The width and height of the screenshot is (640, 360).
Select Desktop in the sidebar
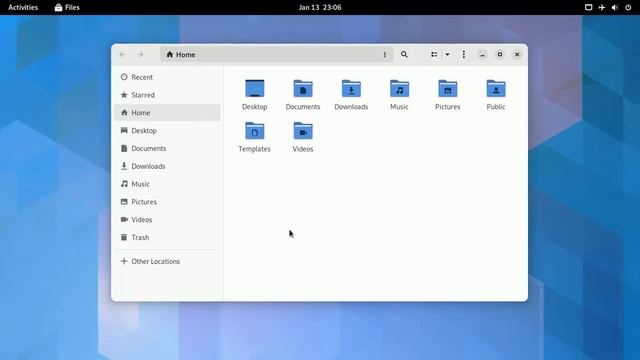click(167, 131)
